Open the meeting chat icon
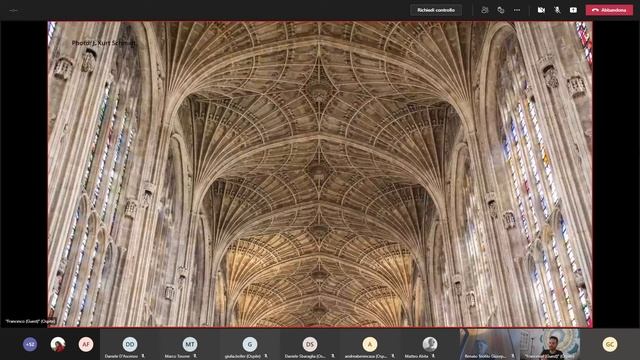 pyautogui.click(x=501, y=10)
